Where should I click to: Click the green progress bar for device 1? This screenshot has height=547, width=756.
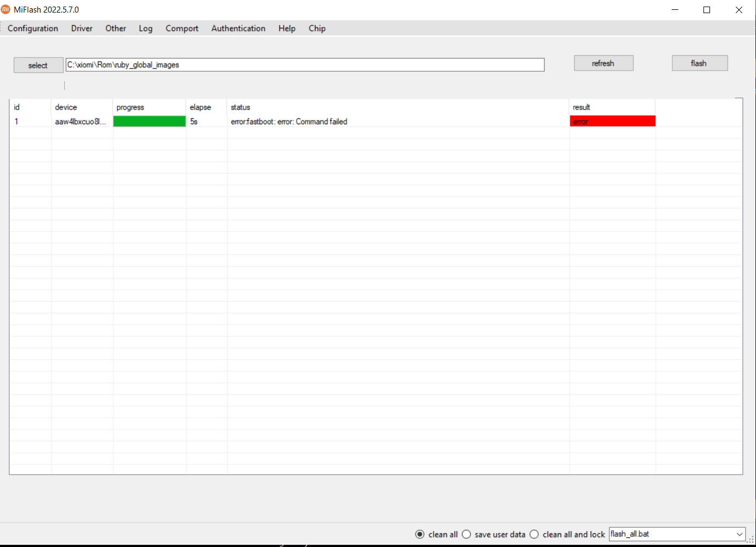[x=149, y=122]
